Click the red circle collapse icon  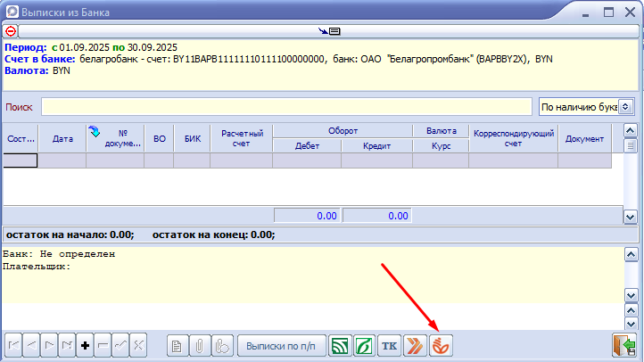tap(11, 30)
